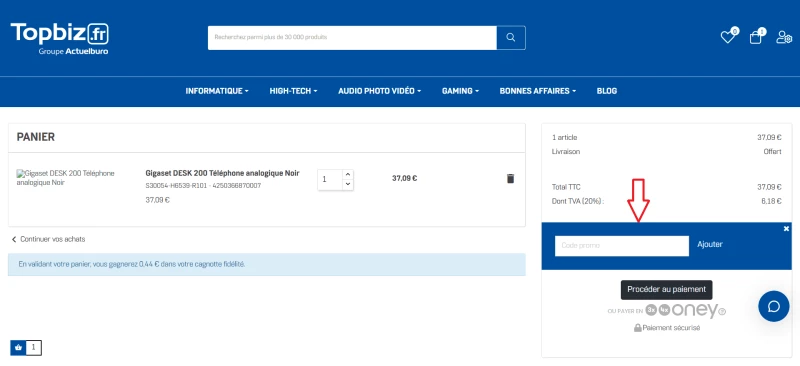Click the Offert delivery value
This screenshot has height=366, width=800.
tap(772, 152)
